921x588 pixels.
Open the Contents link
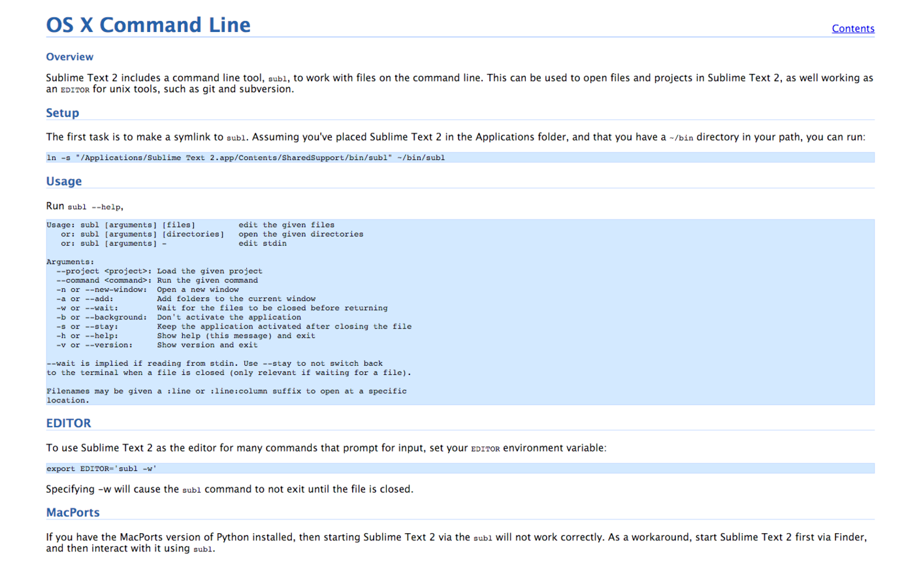pyautogui.click(x=852, y=28)
